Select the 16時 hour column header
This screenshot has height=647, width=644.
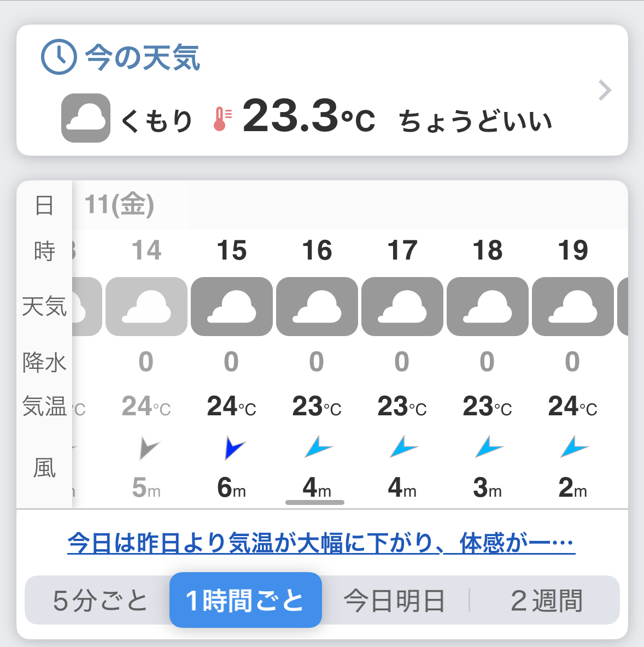tap(317, 251)
